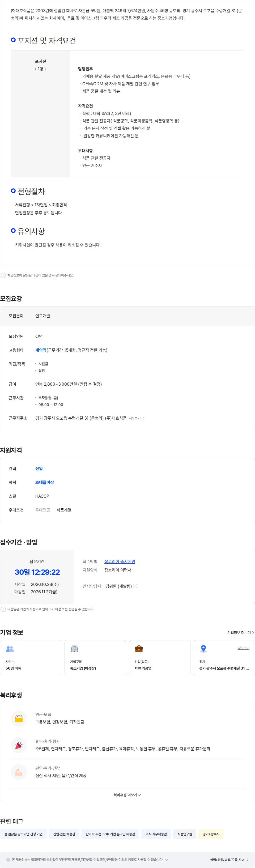Select tag 외식 직무채용관
This screenshot has width=255, height=868.
156,834
